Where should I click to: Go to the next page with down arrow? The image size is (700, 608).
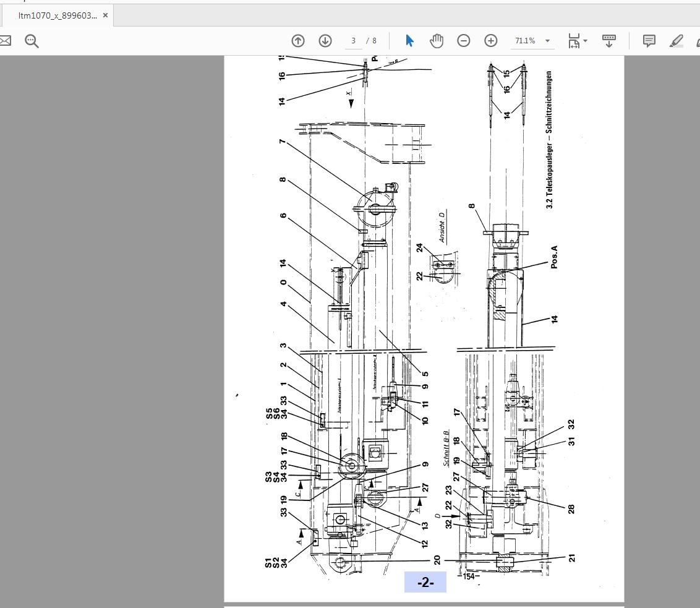click(325, 41)
